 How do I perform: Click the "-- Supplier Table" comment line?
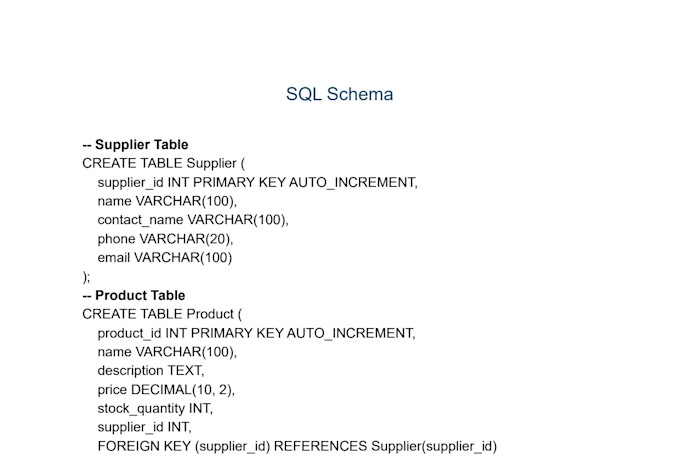tap(135, 145)
